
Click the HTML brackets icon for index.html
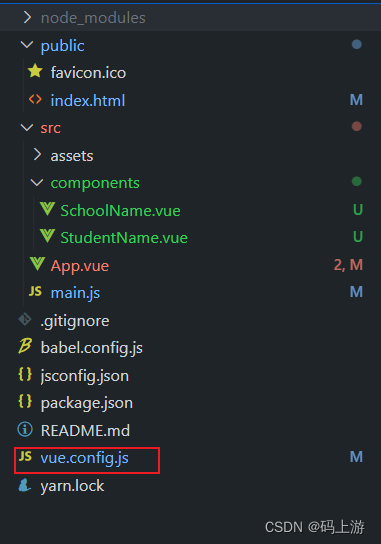point(35,100)
